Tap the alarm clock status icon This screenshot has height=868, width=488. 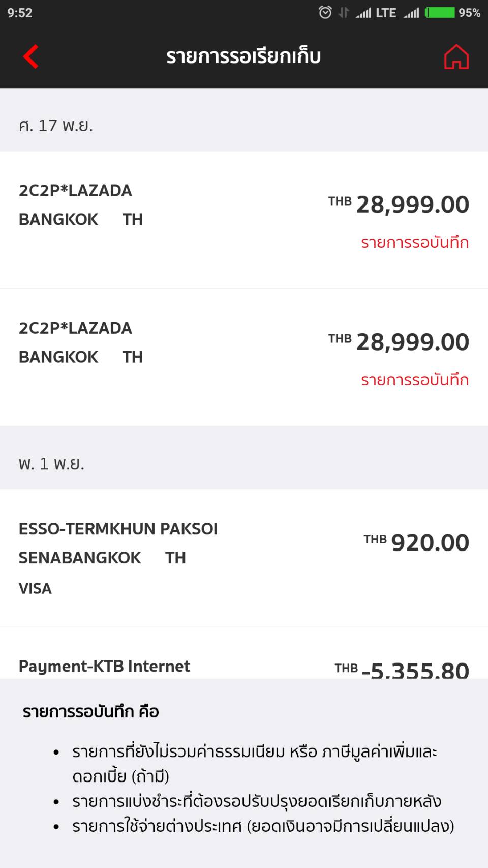tap(325, 12)
